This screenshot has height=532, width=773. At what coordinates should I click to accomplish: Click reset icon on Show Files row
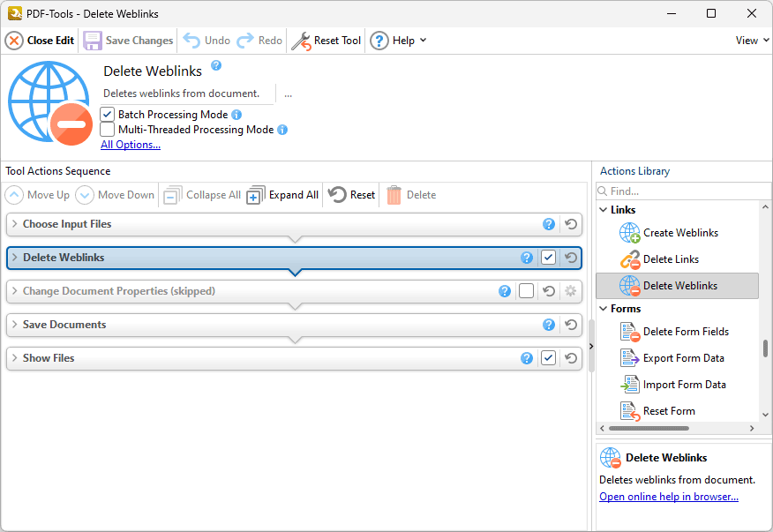point(571,358)
